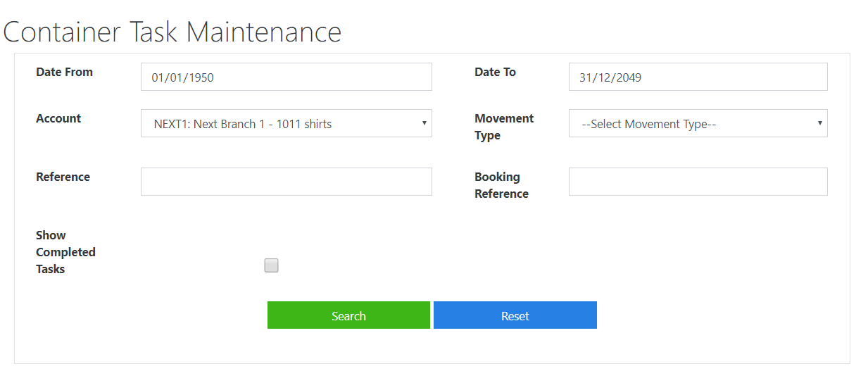Open the Account dropdown showing NEXT1
The width and height of the screenshot is (868, 371).
pos(286,123)
